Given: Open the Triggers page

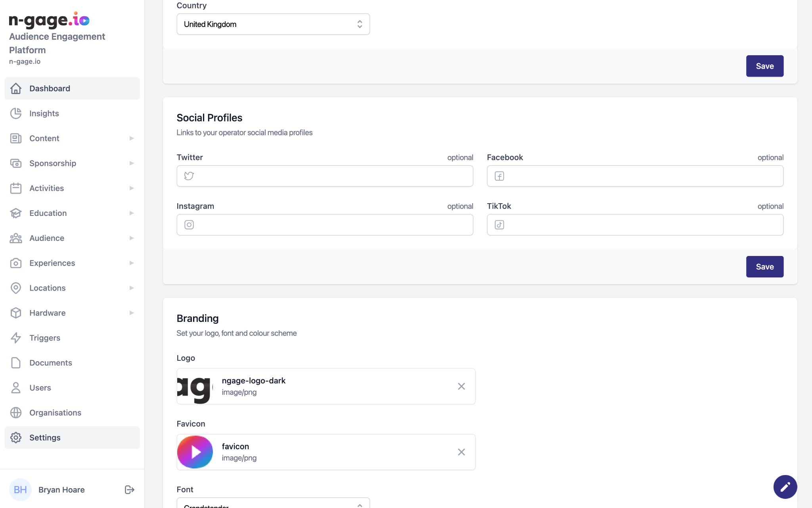Looking at the screenshot, I should point(45,338).
